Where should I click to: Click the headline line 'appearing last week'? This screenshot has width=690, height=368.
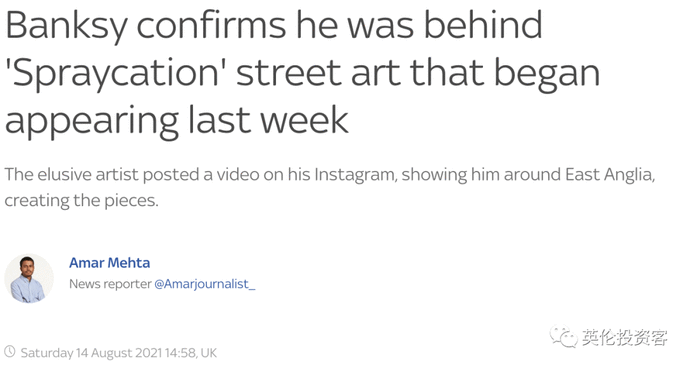coord(177,121)
